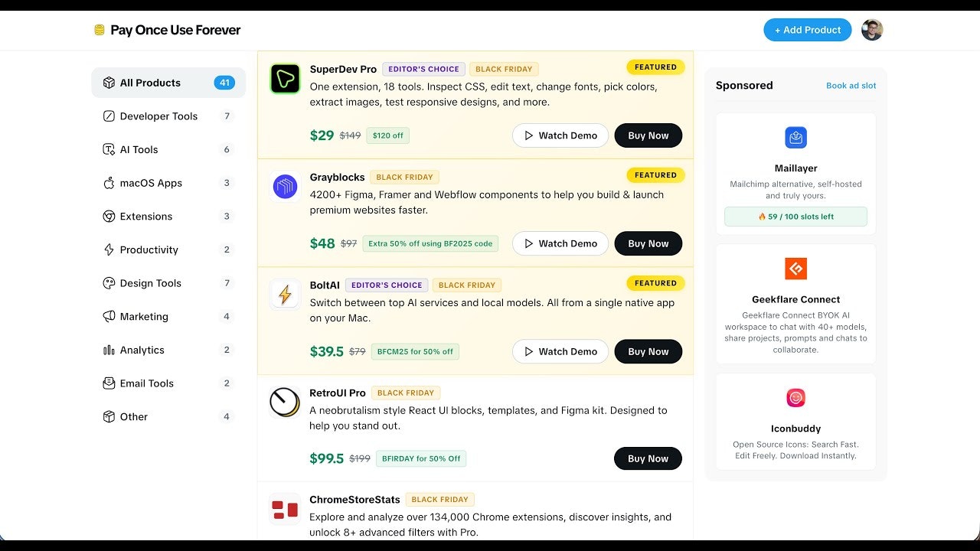This screenshot has width=980, height=551.
Task: Click the Pay Once Use Forever title
Action: [175, 30]
